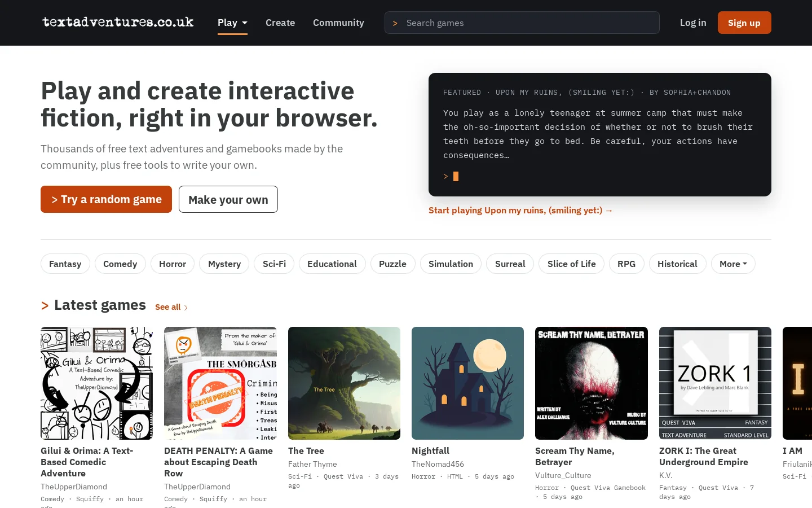Viewport: 812px width, 508px height.
Task: Select the Fantasy genre chip
Action: pos(65,264)
